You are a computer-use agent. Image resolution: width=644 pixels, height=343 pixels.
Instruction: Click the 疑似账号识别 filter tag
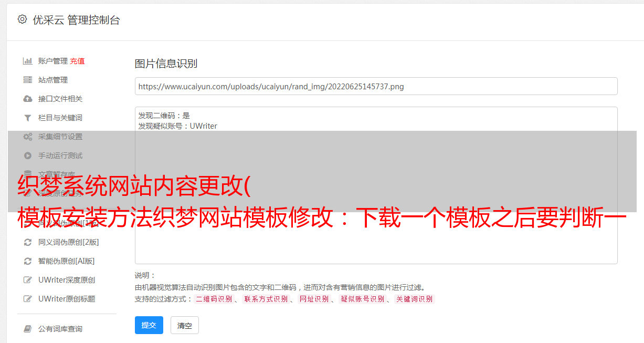tap(362, 299)
